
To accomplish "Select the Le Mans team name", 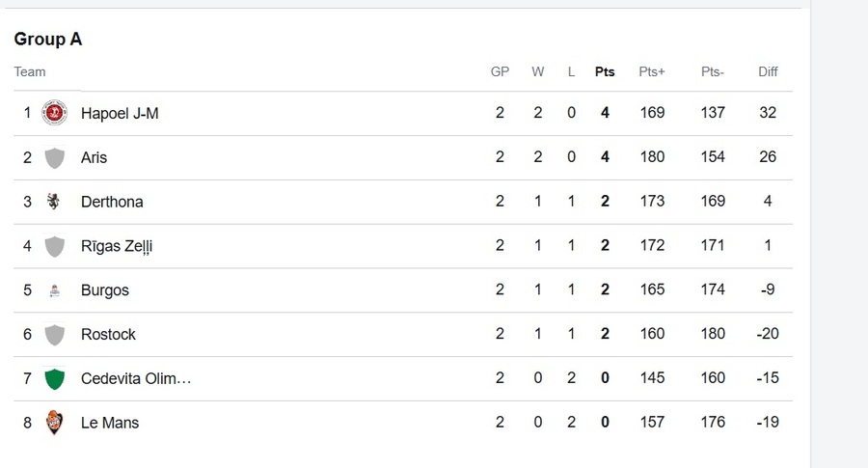I will (110, 424).
